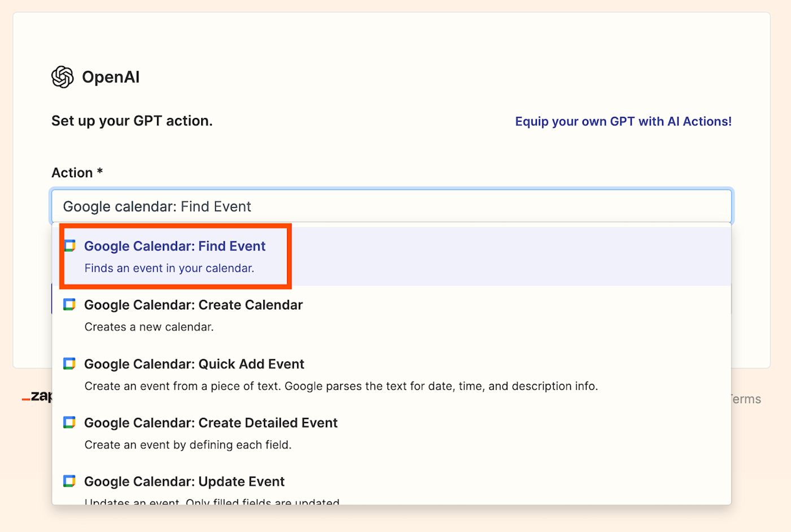The height and width of the screenshot is (532, 791).
Task: Click the OpenAI heading text
Action: click(111, 77)
